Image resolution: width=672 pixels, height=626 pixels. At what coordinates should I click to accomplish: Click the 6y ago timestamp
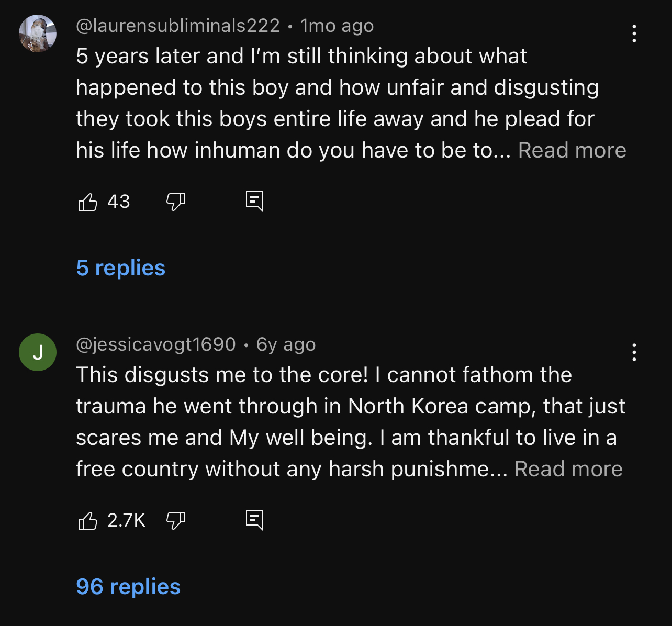tap(286, 344)
